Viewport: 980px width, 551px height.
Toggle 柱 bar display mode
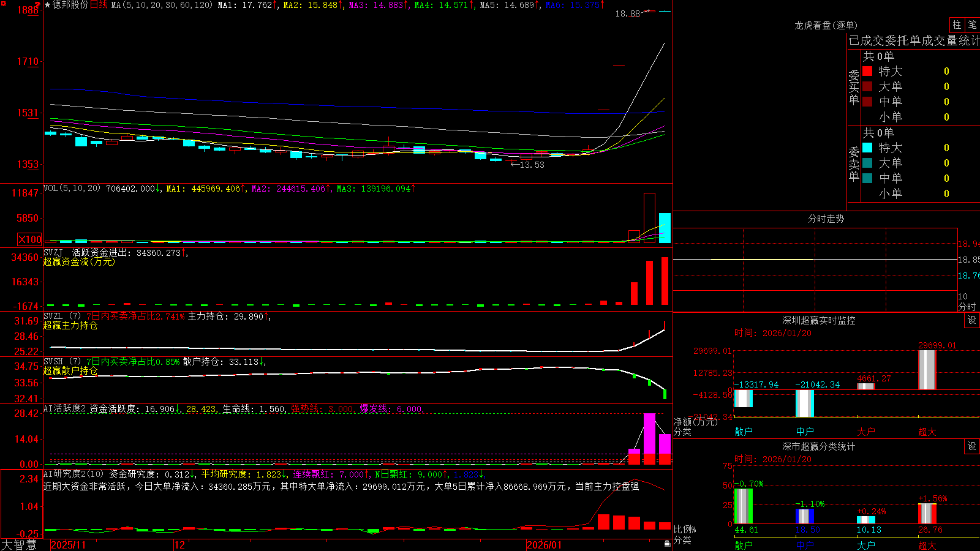point(957,24)
